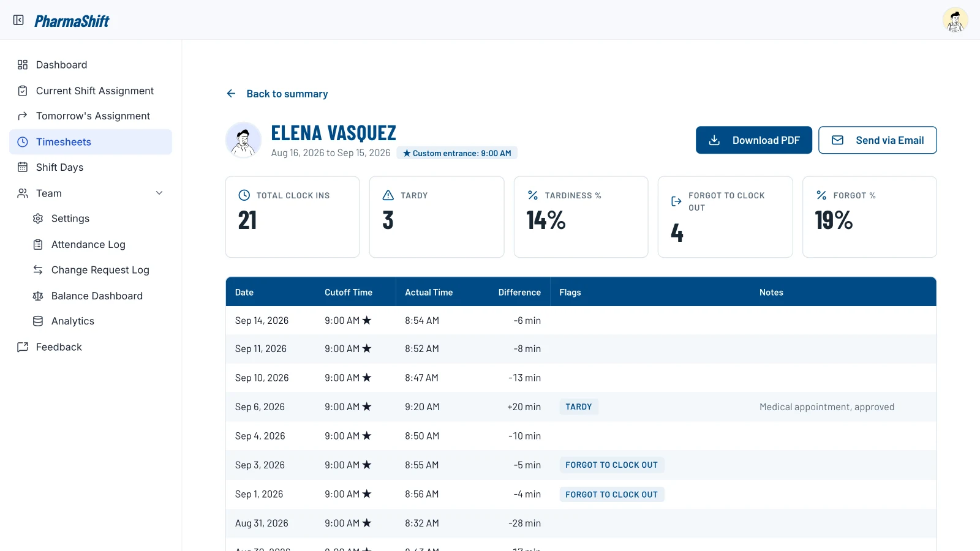Click the Total Clock Ins clock icon
The height and width of the screenshot is (551, 980).
click(x=244, y=195)
